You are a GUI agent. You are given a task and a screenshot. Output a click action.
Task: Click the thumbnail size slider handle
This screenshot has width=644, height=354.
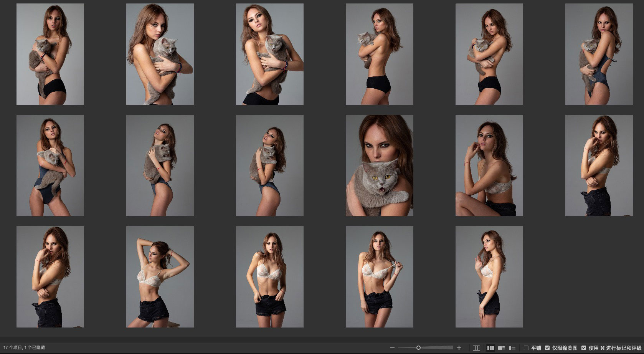pos(418,348)
